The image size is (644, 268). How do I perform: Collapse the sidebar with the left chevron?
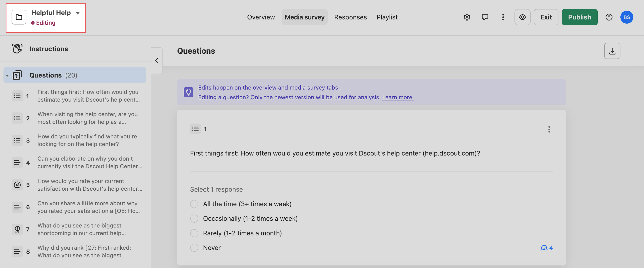(x=157, y=61)
